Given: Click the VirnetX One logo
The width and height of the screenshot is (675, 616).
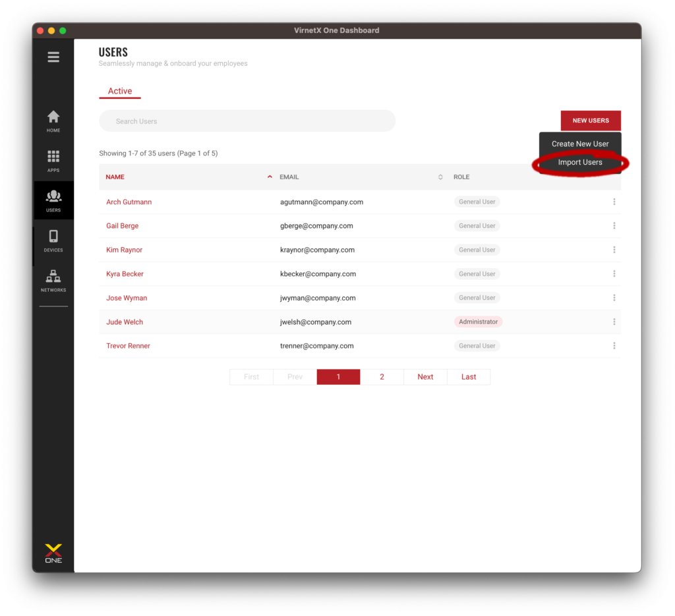Looking at the screenshot, I should [53, 553].
